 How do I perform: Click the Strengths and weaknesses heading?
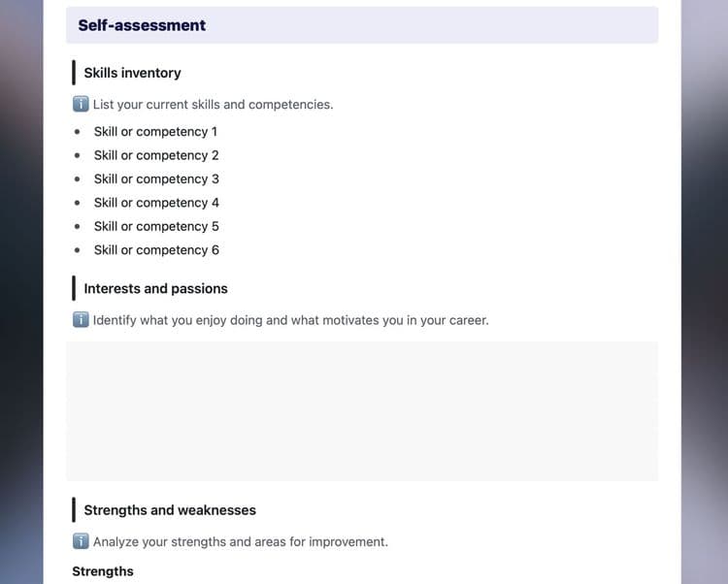[170, 510]
